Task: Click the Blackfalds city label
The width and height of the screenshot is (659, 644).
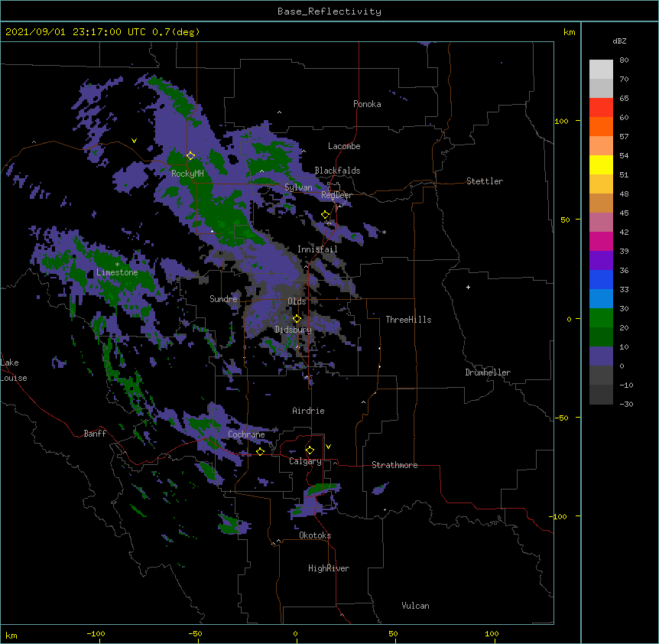Action: (x=337, y=171)
